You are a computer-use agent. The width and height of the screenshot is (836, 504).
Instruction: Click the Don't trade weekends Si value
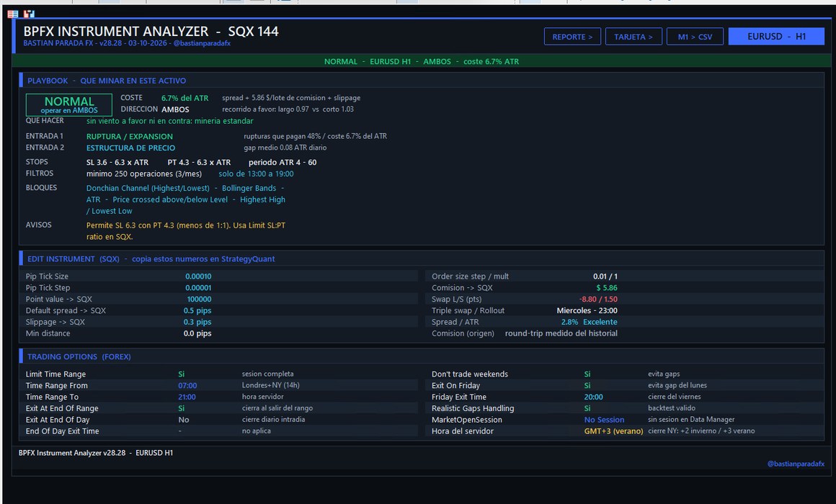pos(587,374)
